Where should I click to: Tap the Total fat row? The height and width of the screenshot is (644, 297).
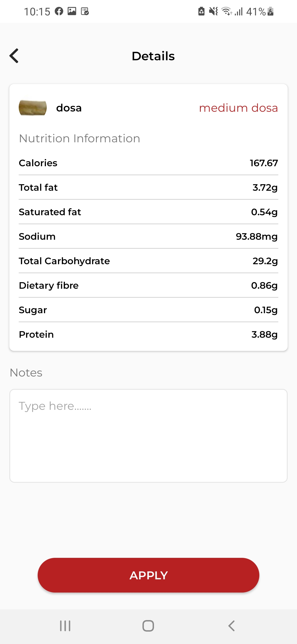148,187
